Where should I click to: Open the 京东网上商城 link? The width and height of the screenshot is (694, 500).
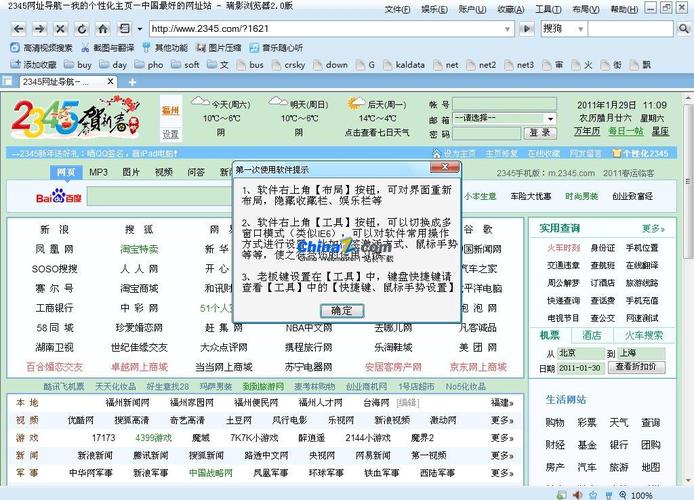[478, 367]
